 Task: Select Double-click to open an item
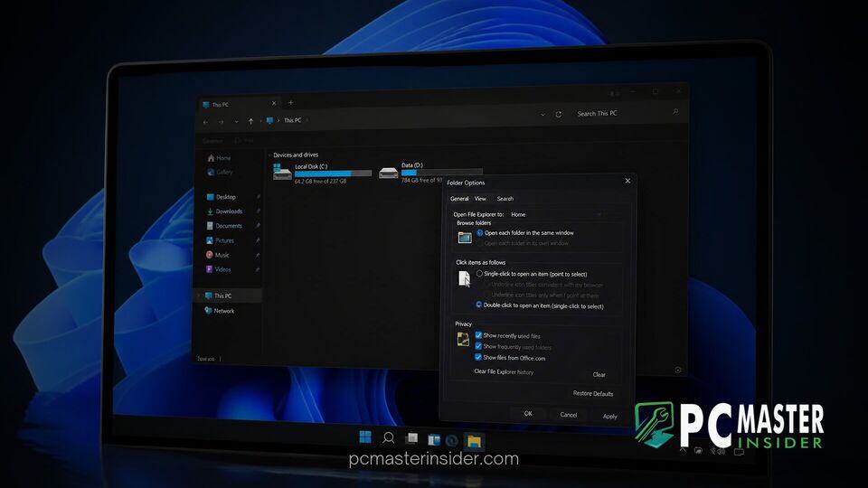coord(539,305)
